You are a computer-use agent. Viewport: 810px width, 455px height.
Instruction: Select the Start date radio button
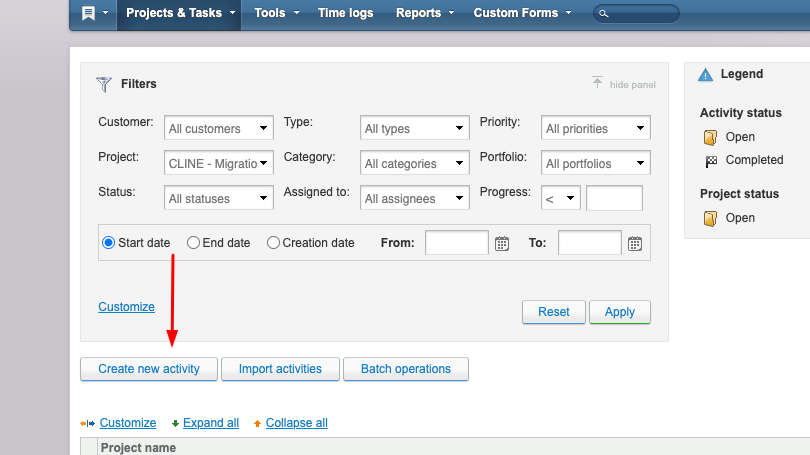(x=108, y=243)
